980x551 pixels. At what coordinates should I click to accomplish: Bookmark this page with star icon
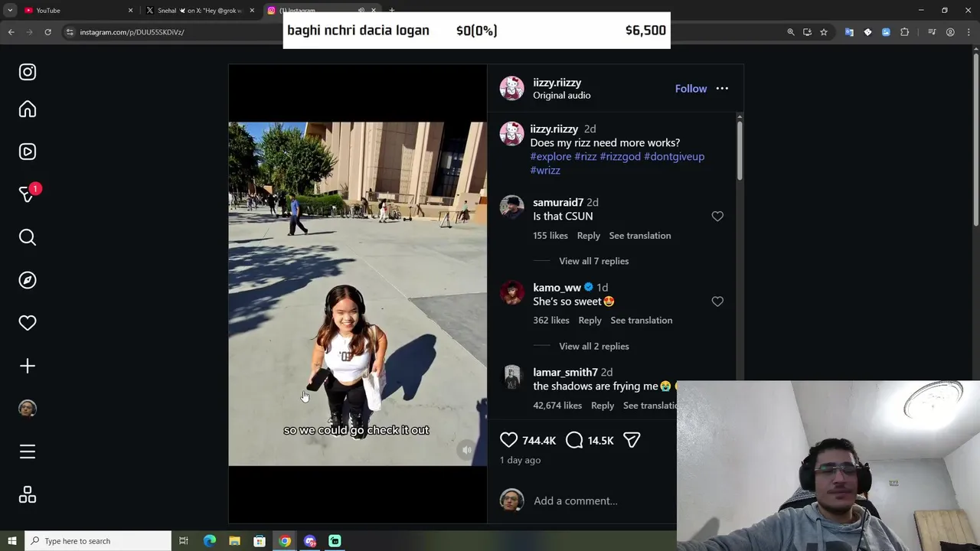(x=824, y=32)
